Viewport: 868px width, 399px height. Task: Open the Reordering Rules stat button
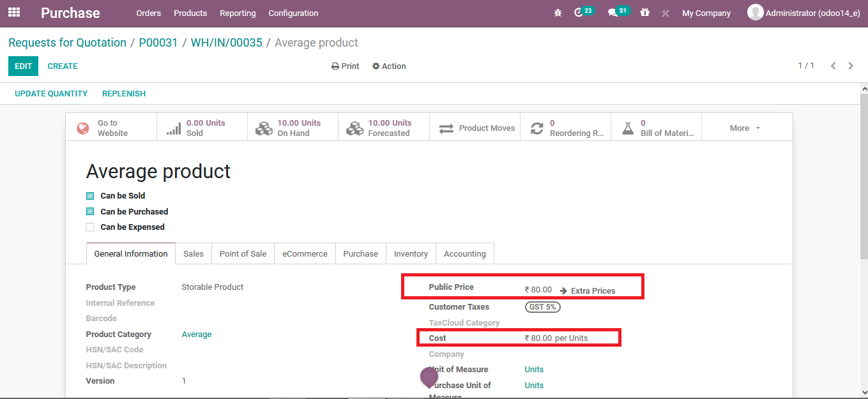click(565, 128)
